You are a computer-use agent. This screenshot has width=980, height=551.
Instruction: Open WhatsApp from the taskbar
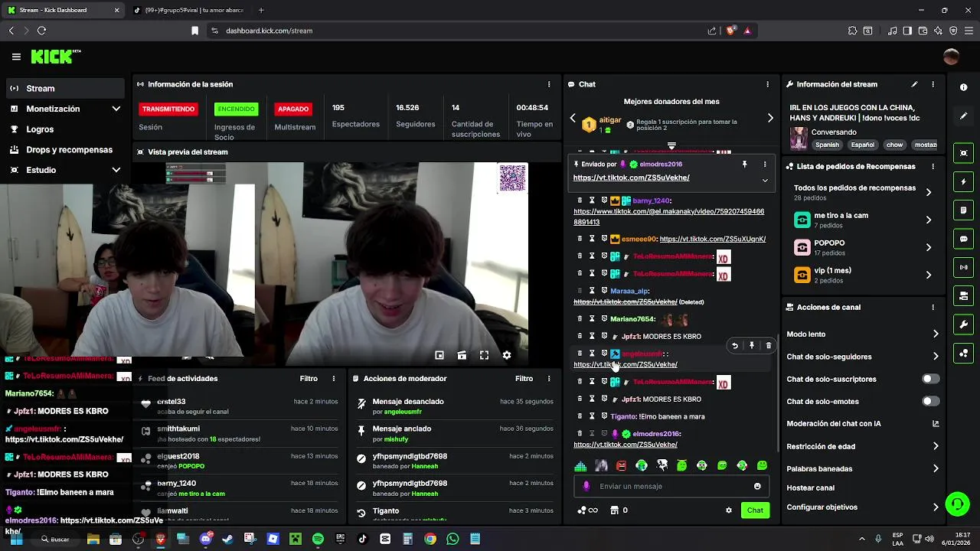452,540
